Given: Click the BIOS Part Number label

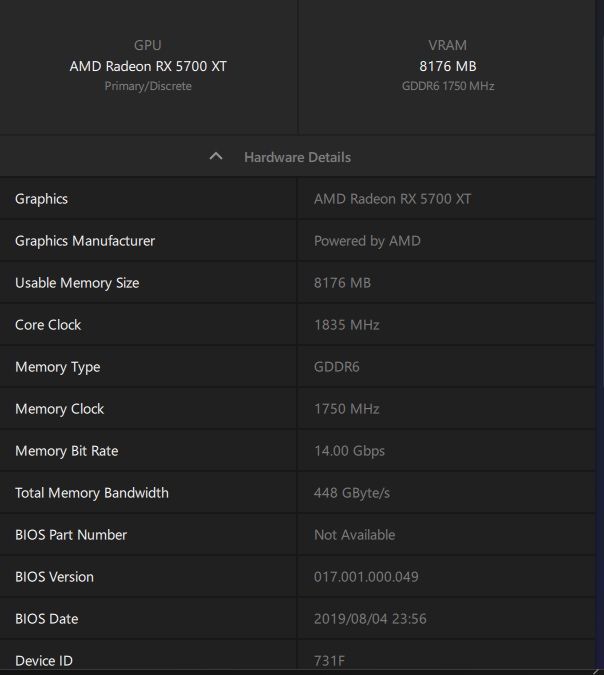Looking at the screenshot, I should click(x=71, y=535).
